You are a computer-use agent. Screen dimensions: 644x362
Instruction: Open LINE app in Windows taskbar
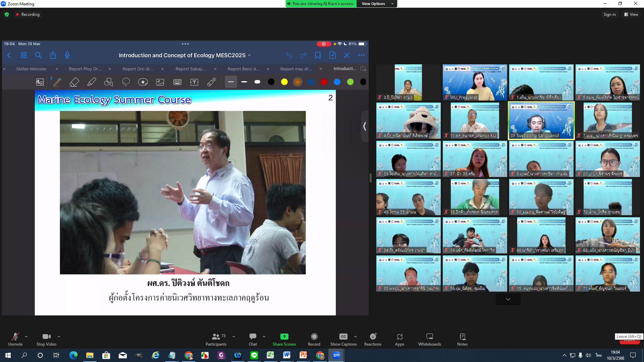coord(254,355)
